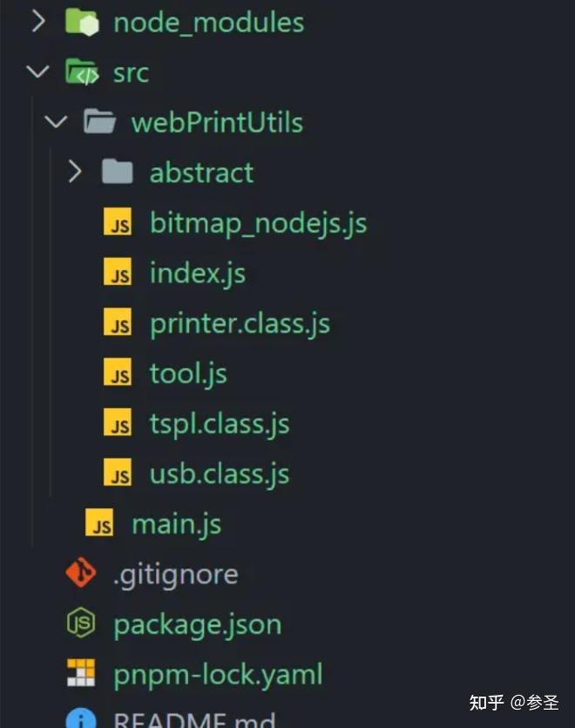This screenshot has width=575, height=728.
Task: Open tool.js file
Action: (188, 373)
